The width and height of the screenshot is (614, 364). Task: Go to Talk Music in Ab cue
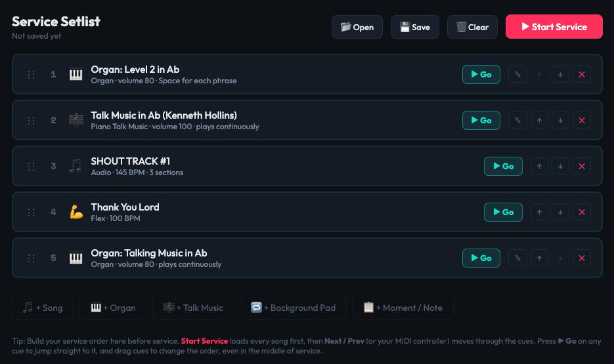pyautogui.click(x=481, y=120)
